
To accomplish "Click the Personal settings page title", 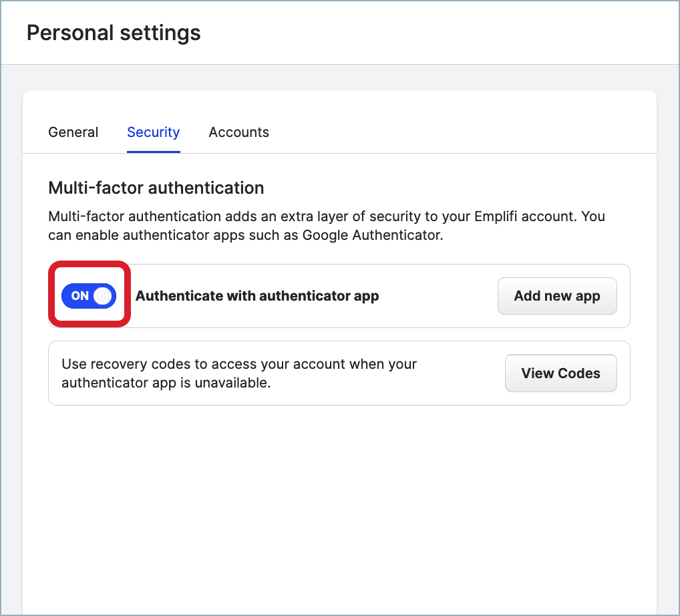I will click(114, 33).
